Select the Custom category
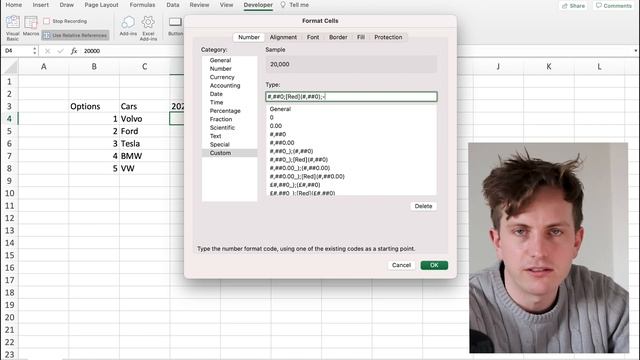Viewport: 640px width, 360px height. click(229, 153)
